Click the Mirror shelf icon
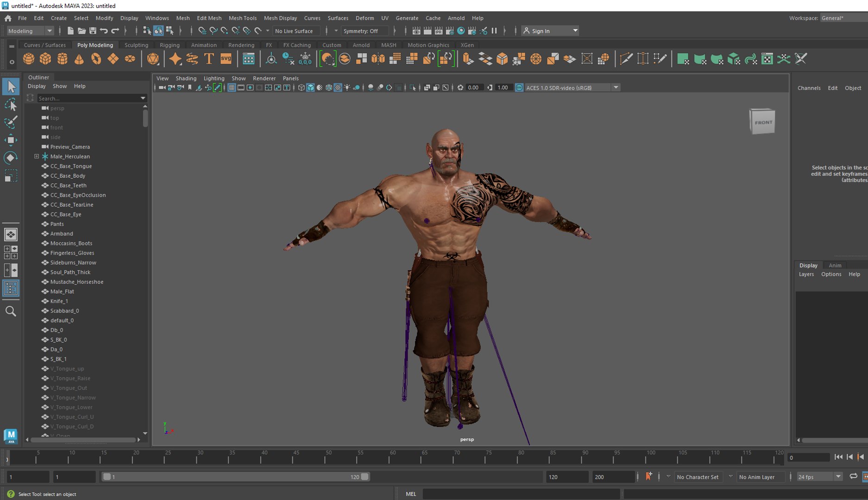 coord(378,59)
